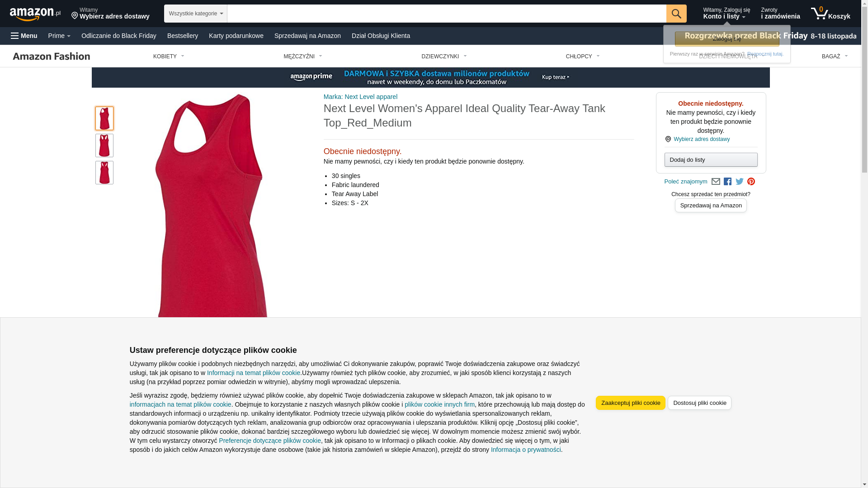This screenshot has height=488, width=868.
Task: Click the search magnifier button
Action: 676,14
